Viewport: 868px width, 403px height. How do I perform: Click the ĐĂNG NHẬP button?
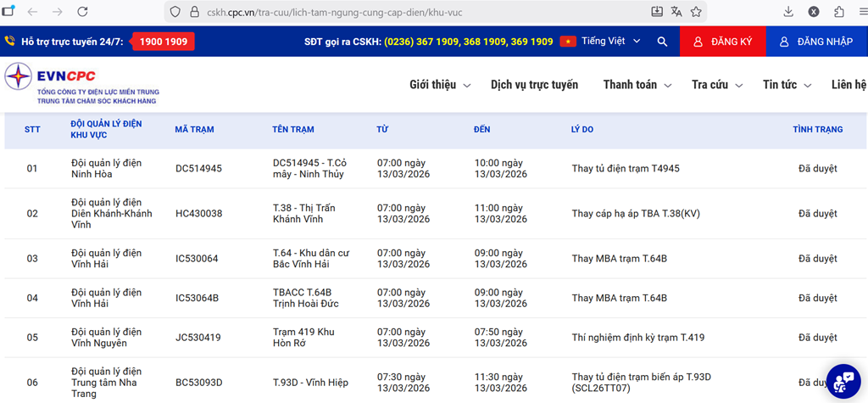[x=816, y=42]
